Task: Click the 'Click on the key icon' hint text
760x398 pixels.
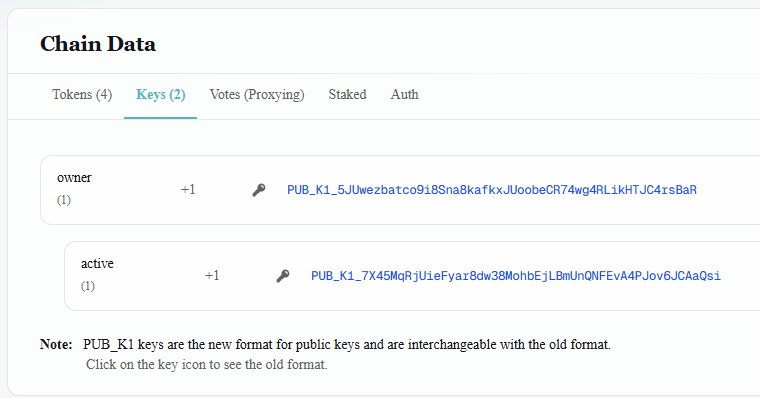Action: coord(206,365)
